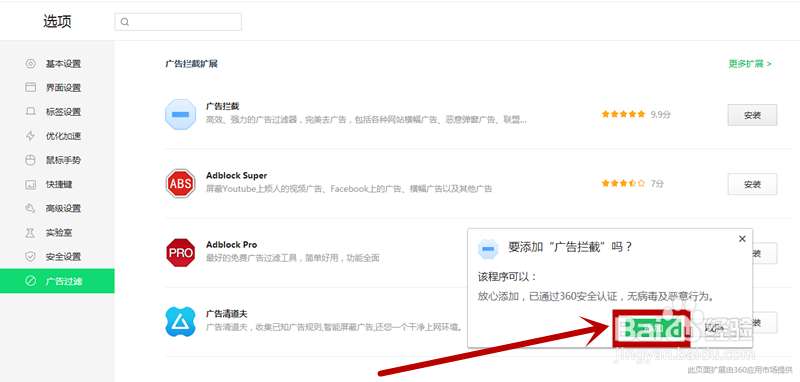Click the Adblock Super ABS icon
Image resolution: width=800 pixels, height=382 pixels.
click(181, 184)
